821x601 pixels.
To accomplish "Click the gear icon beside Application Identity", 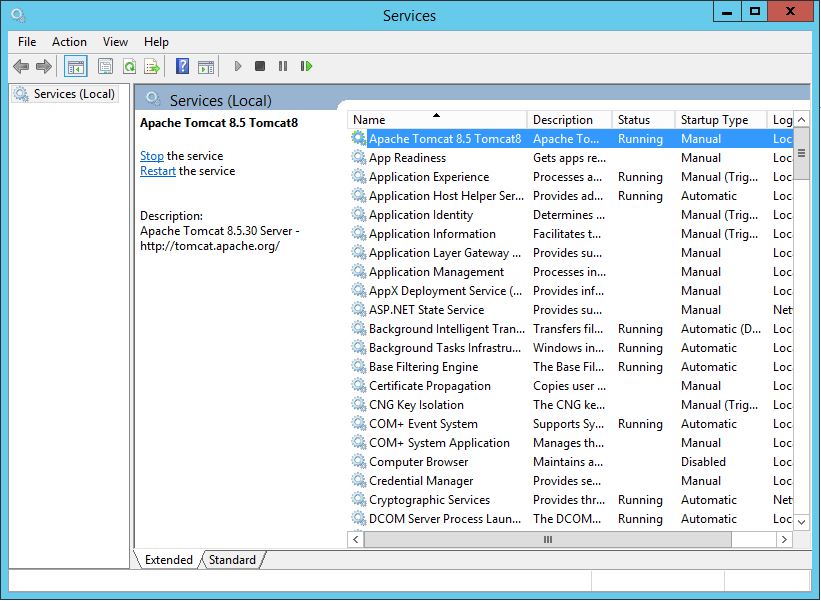I will click(x=359, y=214).
